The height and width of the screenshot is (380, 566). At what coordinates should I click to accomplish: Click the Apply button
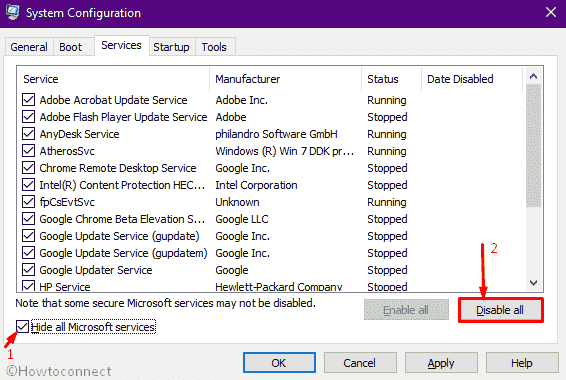441,363
